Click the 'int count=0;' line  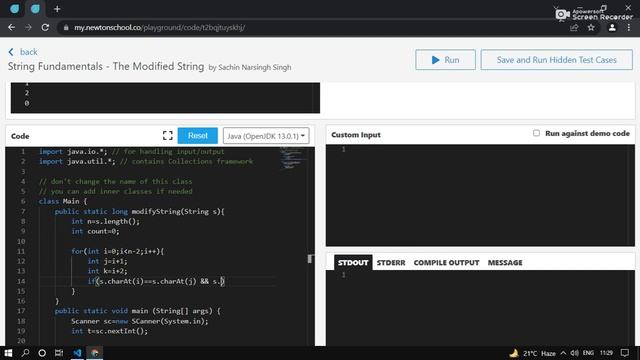[95, 231]
